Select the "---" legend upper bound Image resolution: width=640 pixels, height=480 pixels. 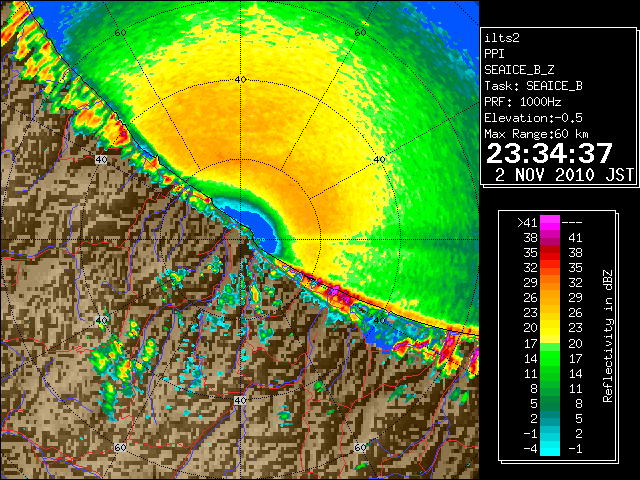click(572, 223)
